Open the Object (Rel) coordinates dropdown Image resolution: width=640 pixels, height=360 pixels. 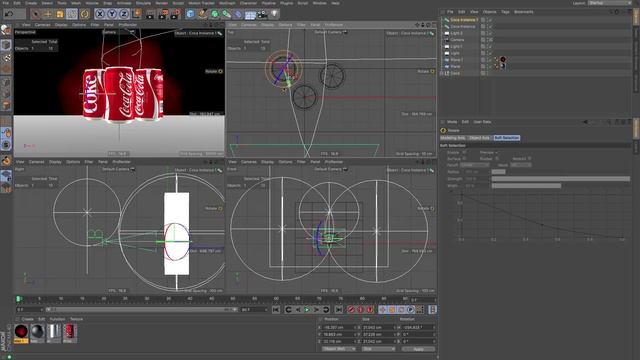pos(339,349)
